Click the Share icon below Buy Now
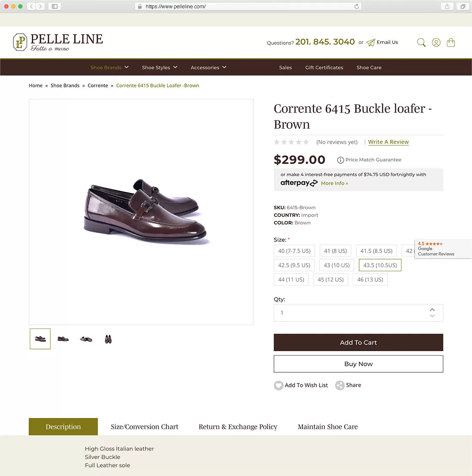472x476 pixels. [340, 386]
